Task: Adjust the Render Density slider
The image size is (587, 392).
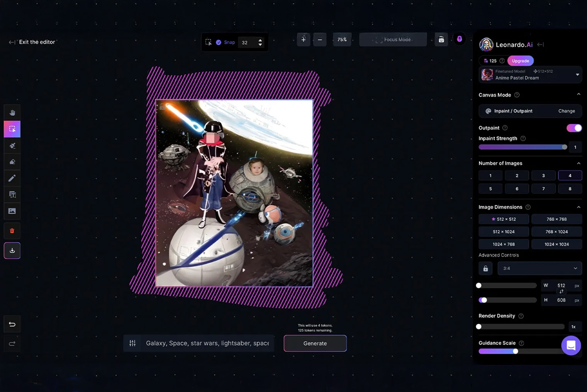Action: 521,327
